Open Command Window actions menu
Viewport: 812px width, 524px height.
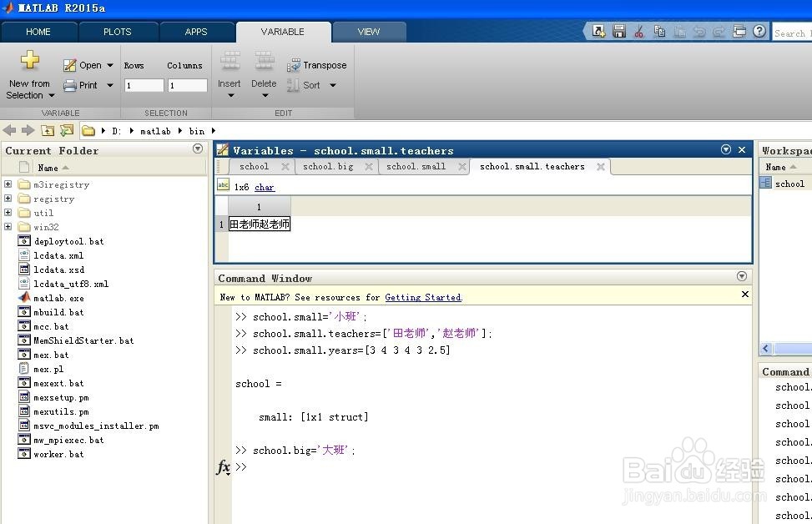point(742,276)
